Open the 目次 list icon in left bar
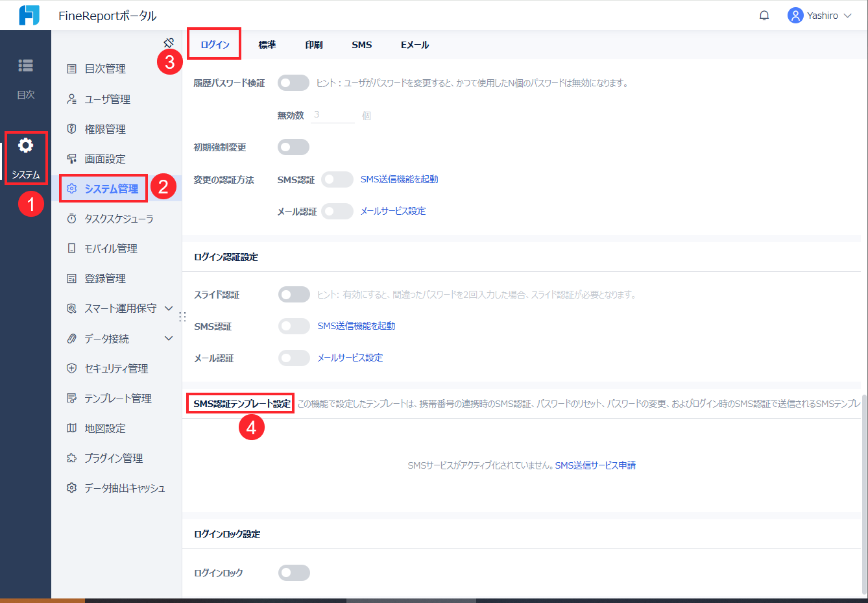Screen dimensions: 868x603 pyautogui.click(x=26, y=66)
